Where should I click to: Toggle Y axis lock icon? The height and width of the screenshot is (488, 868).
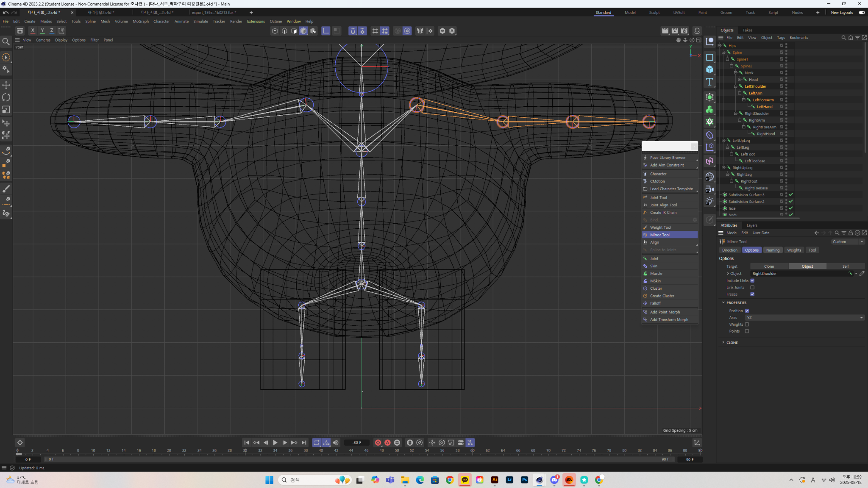[x=42, y=30]
